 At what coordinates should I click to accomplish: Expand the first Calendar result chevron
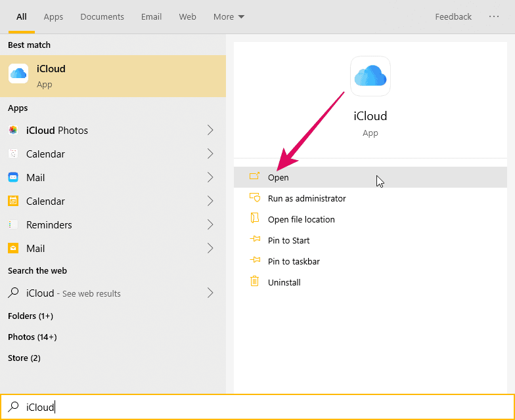[x=210, y=154]
